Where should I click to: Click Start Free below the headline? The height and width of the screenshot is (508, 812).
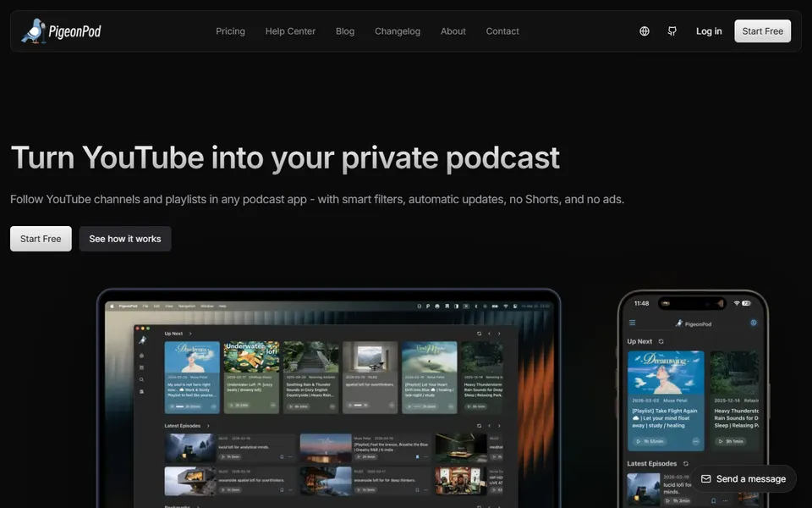[x=41, y=239]
